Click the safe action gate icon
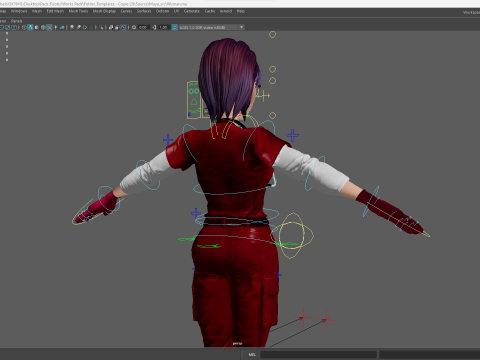Image resolution: width=480 pixels, height=360 pixels. (8, 27)
